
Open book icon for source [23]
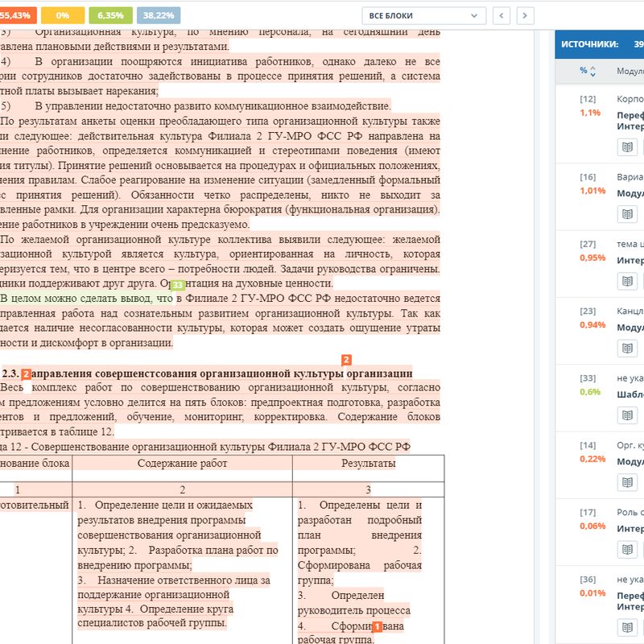click(x=628, y=348)
